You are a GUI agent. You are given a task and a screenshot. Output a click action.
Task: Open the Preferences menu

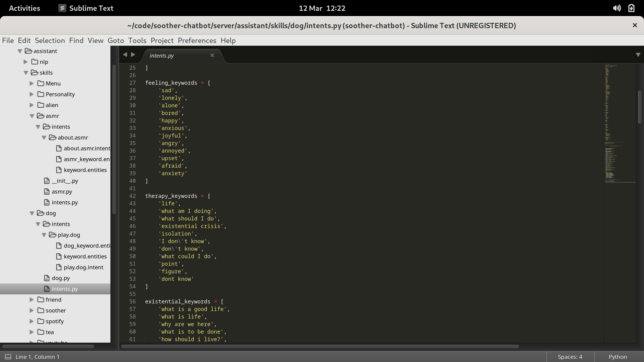197,40
